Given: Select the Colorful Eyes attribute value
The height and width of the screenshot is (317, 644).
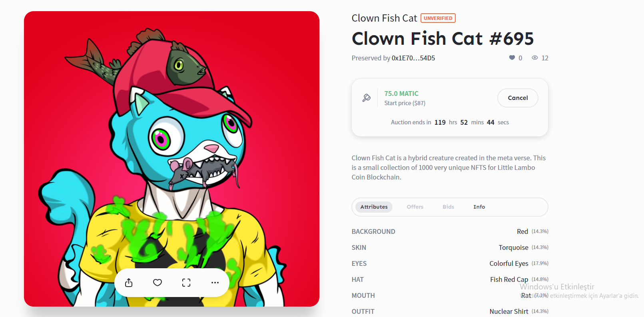Looking at the screenshot, I should (x=509, y=263).
